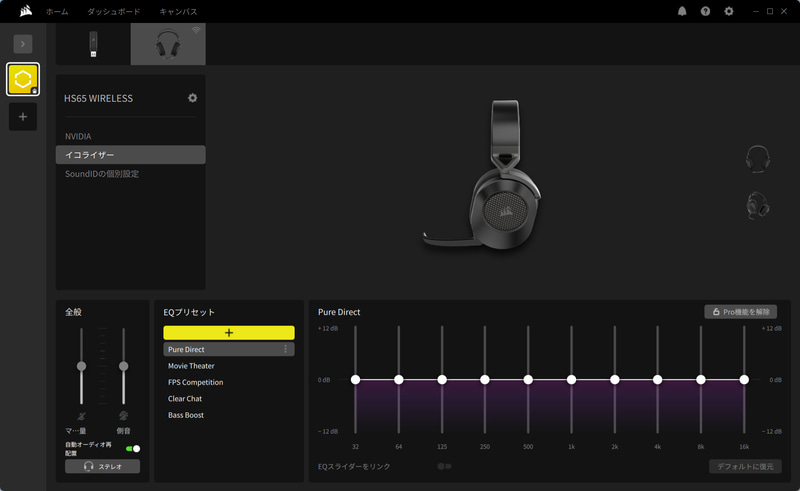Click the large headset product image
This screenshot has width=800, height=491.
483,175
